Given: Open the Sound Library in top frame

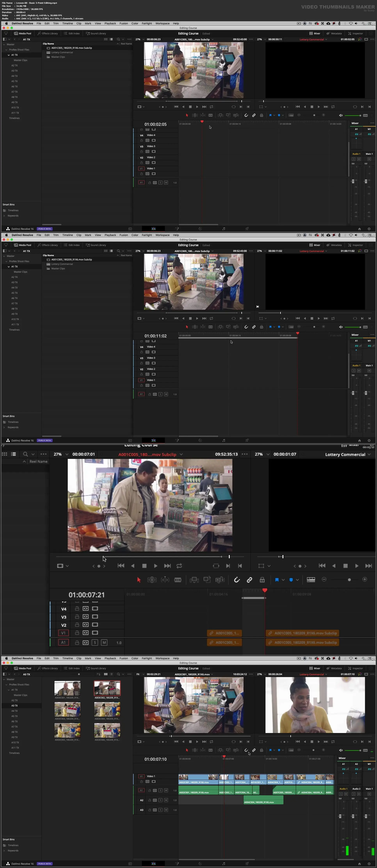Looking at the screenshot, I should [96, 33].
